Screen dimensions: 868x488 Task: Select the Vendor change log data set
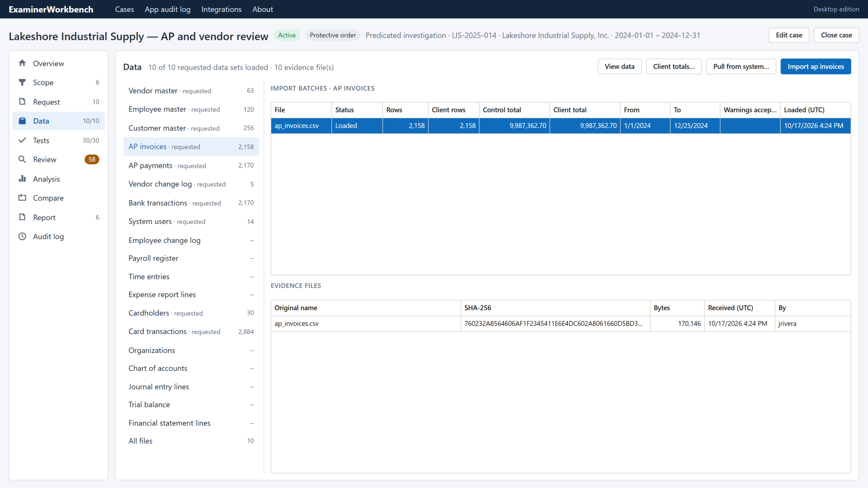[191, 184]
